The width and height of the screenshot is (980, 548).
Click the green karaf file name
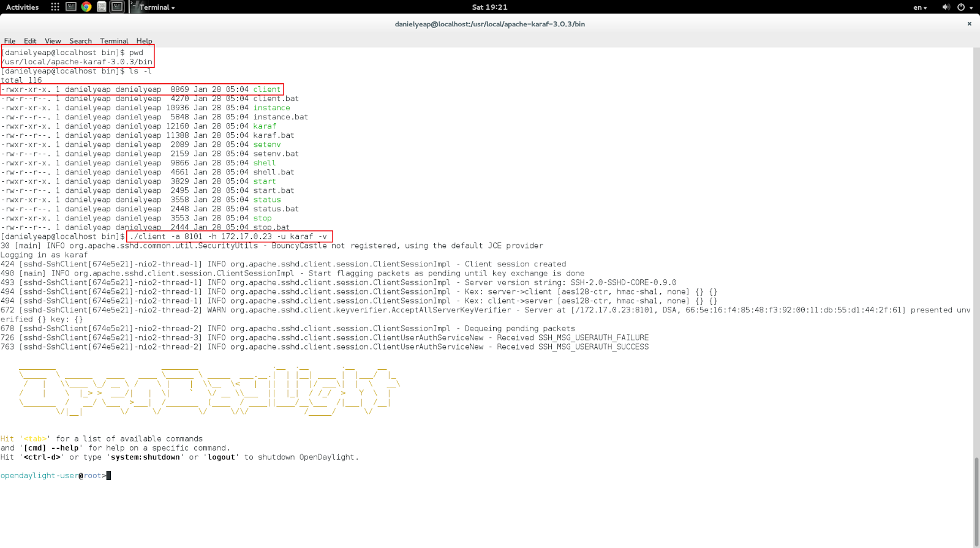265,126
